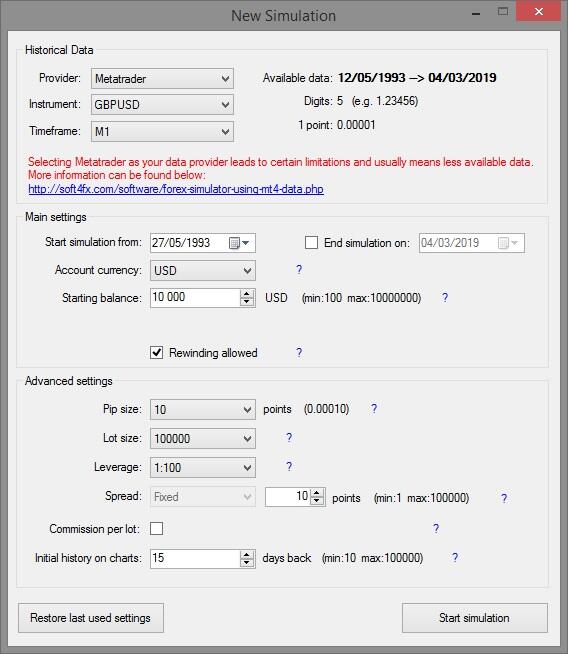This screenshot has height=654, width=568.
Task: Click the Lot size help question mark
Action: [289, 437]
